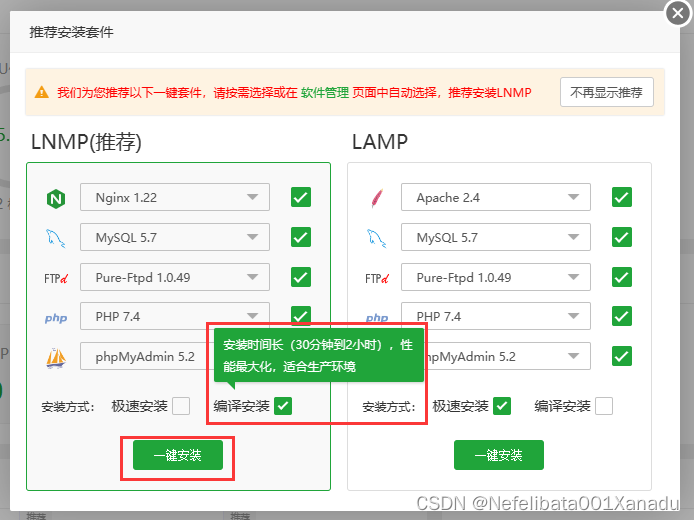Image resolution: width=694 pixels, height=520 pixels.
Task: Click the phpMyAdmin sailboat icon in LNMP
Action: tap(56, 358)
